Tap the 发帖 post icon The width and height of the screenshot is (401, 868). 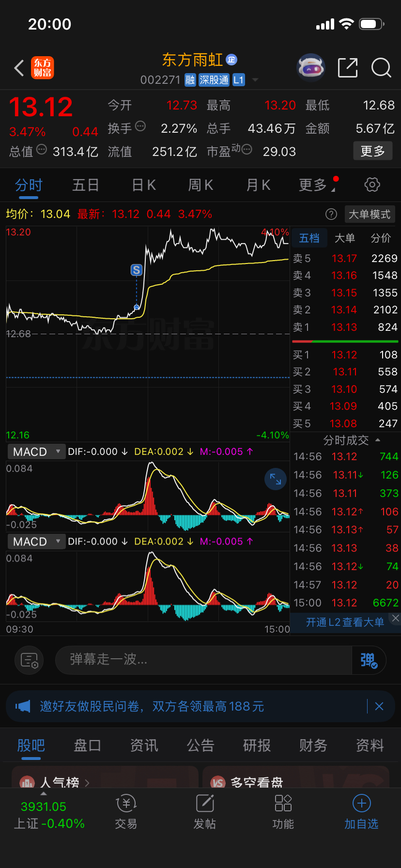click(205, 812)
